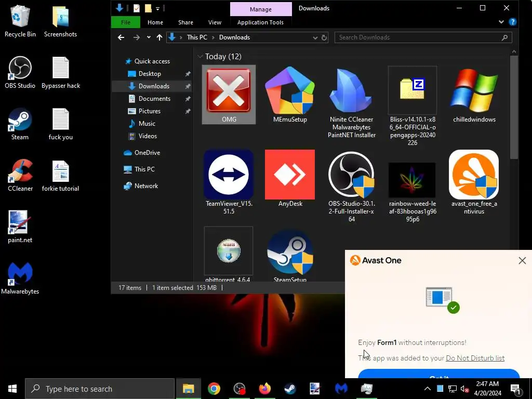The height and width of the screenshot is (399, 532).
Task: Select the chilledwindows file
Action: click(x=474, y=95)
